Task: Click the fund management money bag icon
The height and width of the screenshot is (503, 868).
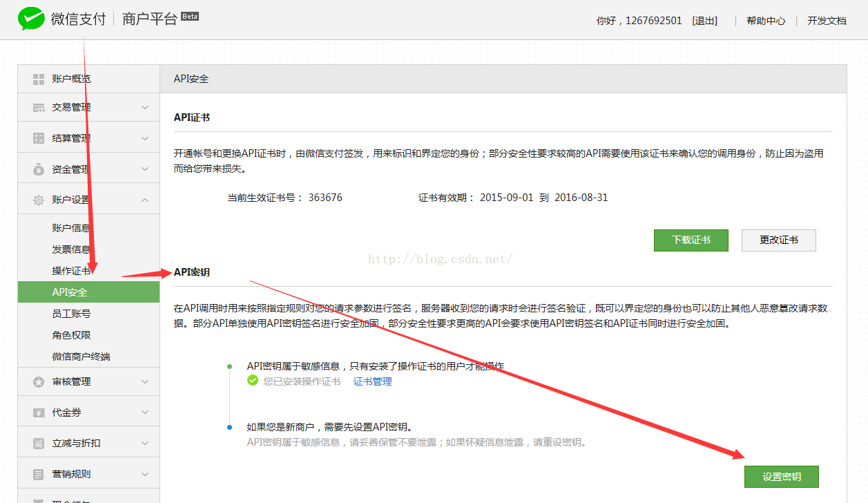Action: [39, 169]
